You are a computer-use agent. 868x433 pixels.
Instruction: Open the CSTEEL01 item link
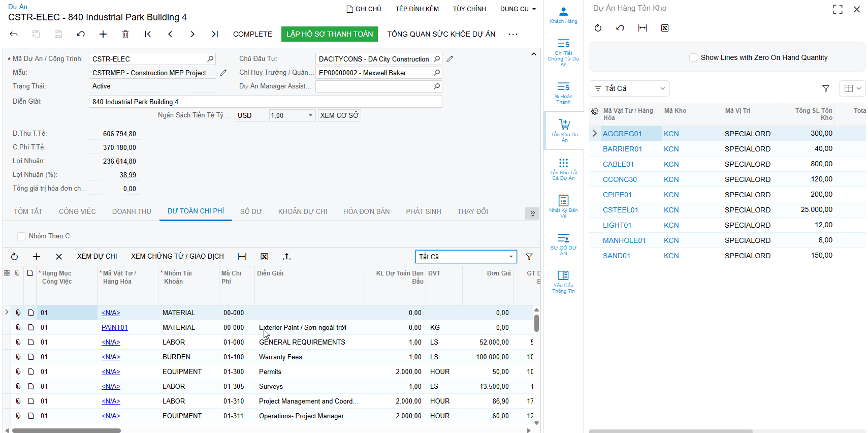(x=620, y=210)
